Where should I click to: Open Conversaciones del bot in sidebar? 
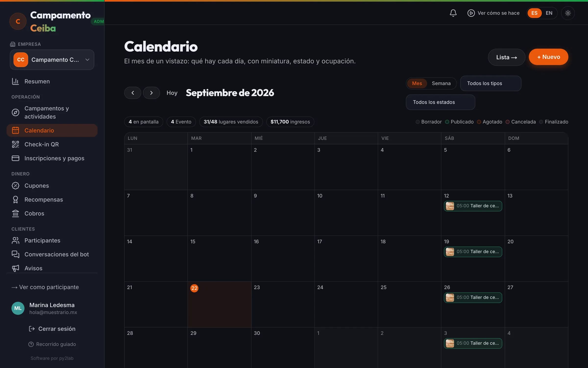(52, 254)
